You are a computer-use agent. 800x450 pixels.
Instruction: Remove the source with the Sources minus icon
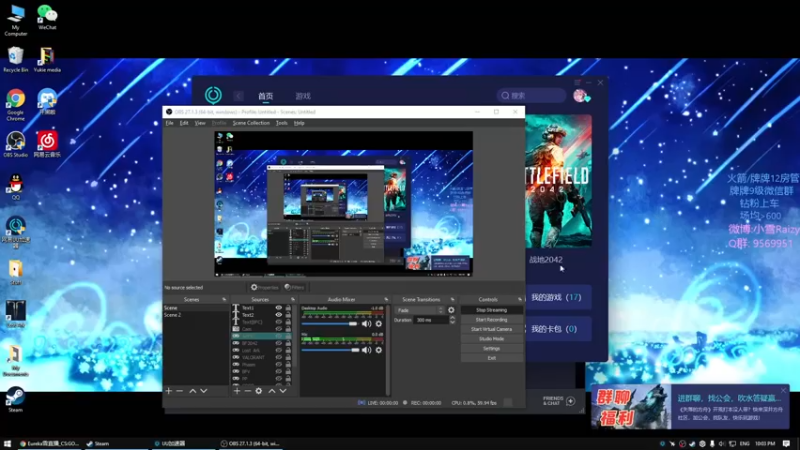point(247,391)
